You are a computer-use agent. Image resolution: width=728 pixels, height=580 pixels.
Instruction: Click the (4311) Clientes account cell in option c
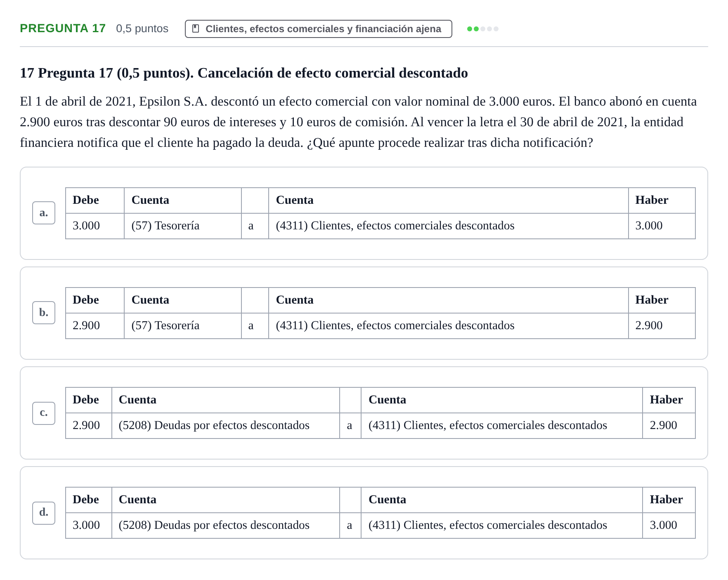click(502, 425)
